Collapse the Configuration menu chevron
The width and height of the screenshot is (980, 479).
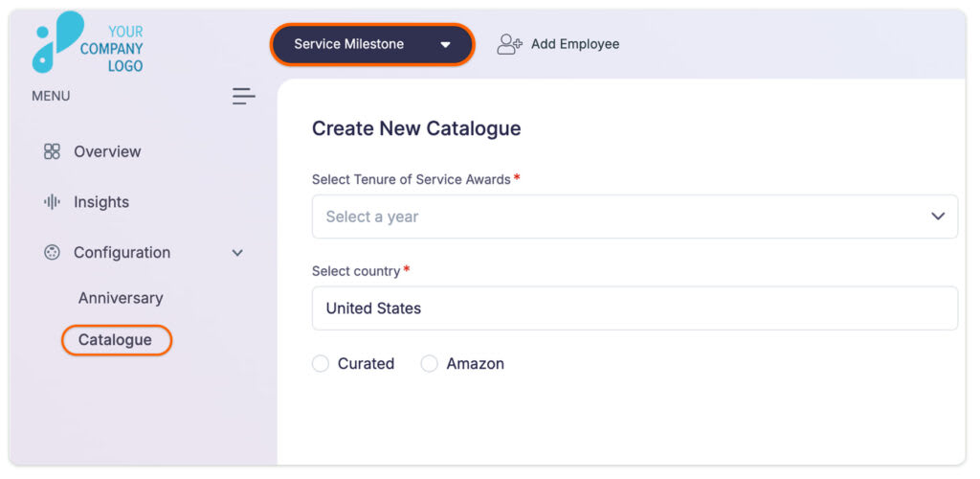pos(237,253)
